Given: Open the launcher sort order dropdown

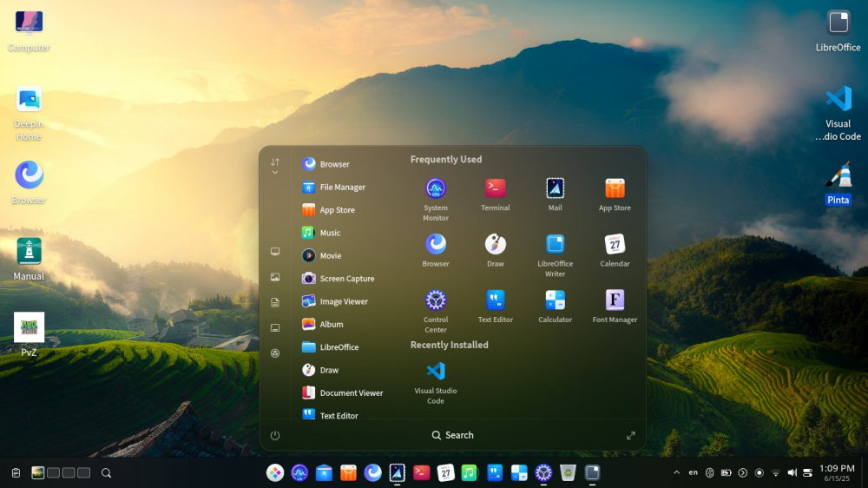Looking at the screenshot, I should tap(275, 166).
